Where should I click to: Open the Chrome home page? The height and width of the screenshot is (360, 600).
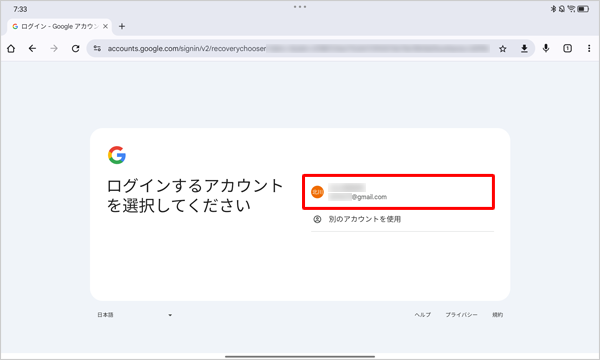click(x=11, y=49)
